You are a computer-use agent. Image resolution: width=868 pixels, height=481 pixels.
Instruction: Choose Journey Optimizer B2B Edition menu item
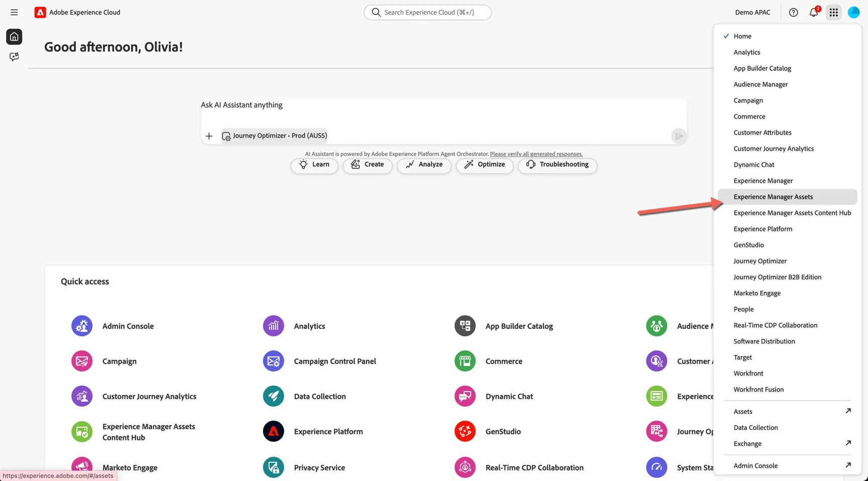click(787, 277)
